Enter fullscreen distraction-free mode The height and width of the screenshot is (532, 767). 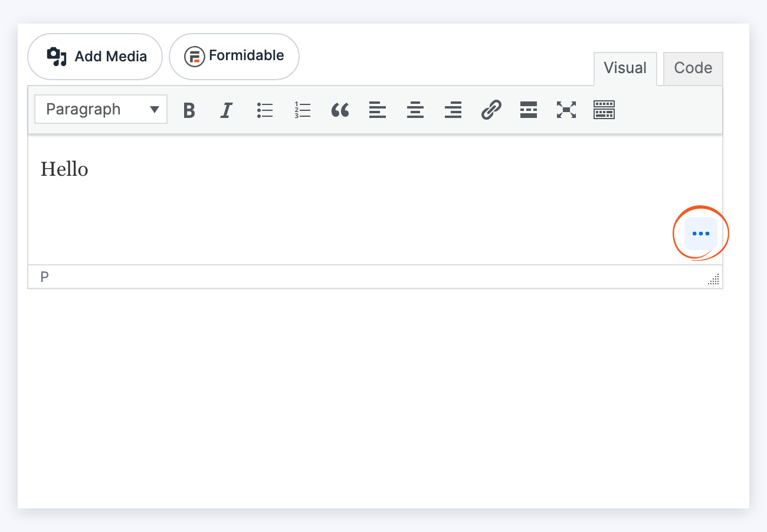tap(566, 110)
